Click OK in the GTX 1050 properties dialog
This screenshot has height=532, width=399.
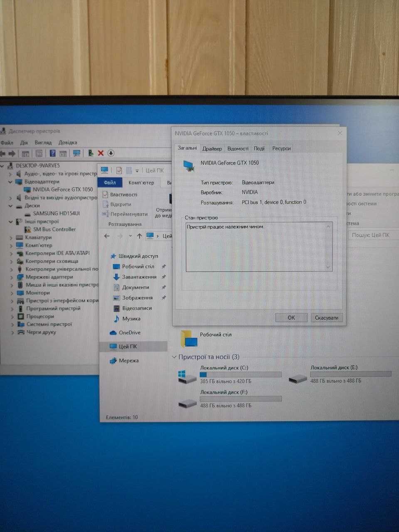291,318
